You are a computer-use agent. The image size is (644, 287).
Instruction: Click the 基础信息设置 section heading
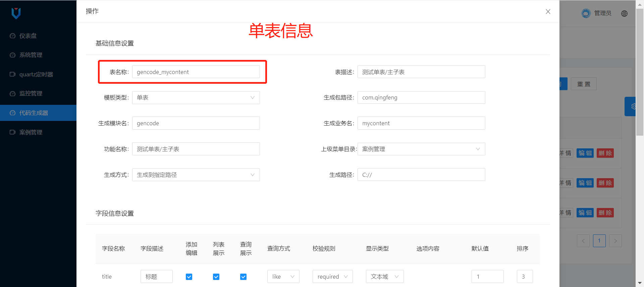(x=115, y=43)
